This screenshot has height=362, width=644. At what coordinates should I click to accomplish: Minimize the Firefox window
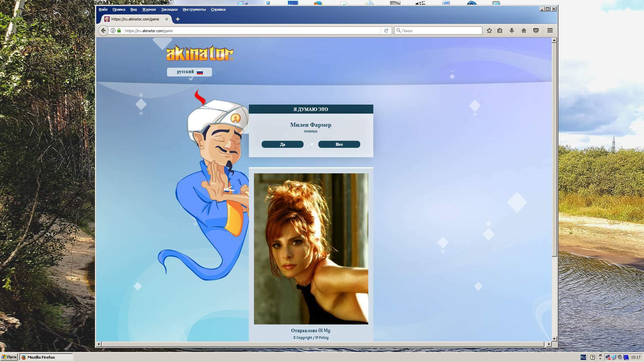pos(542,9)
